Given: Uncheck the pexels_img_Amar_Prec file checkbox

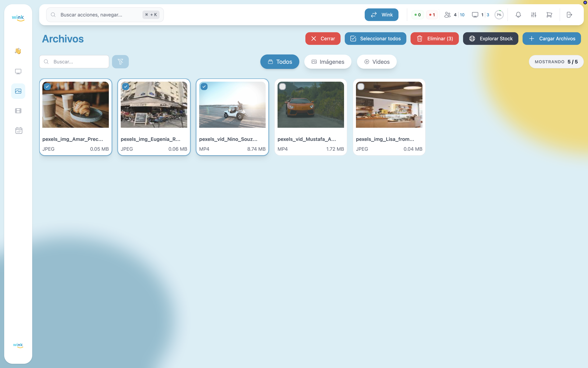Looking at the screenshot, I should coord(47,86).
